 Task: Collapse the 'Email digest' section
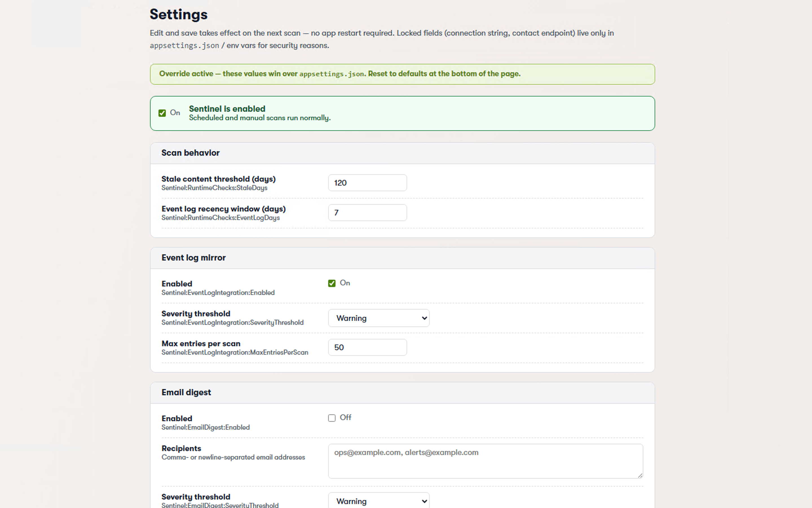(x=186, y=392)
